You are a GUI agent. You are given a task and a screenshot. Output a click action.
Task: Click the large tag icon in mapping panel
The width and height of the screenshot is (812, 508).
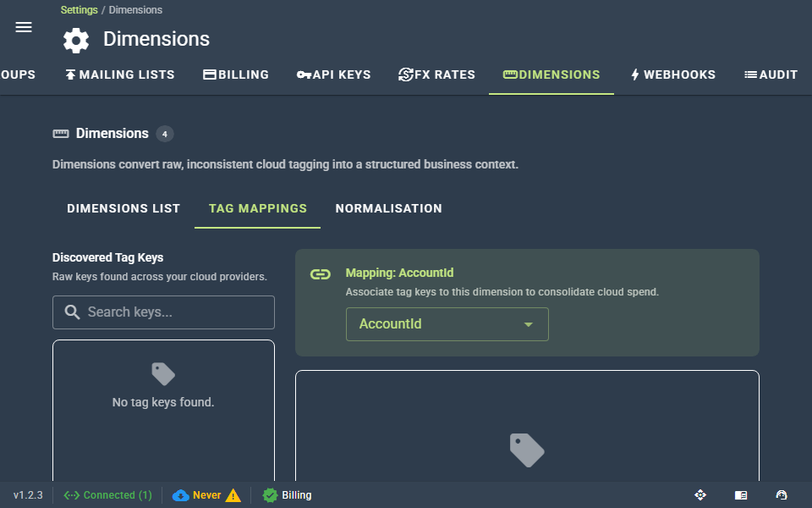pos(527,450)
